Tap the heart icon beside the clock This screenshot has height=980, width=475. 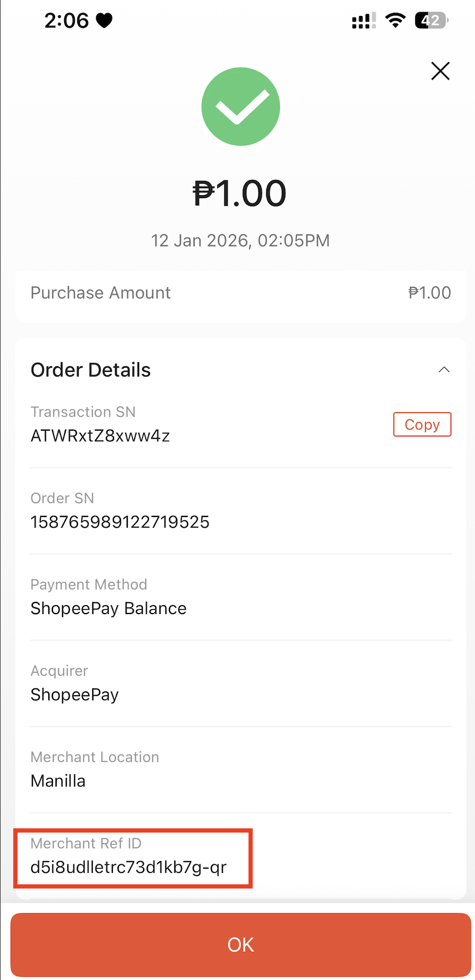[104, 21]
